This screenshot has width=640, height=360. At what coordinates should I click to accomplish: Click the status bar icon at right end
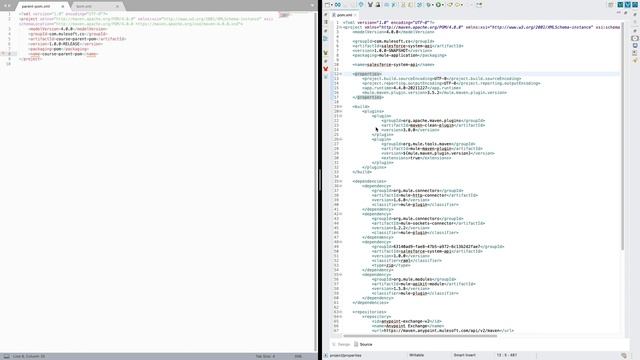pyautogui.click(x=624, y=356)
